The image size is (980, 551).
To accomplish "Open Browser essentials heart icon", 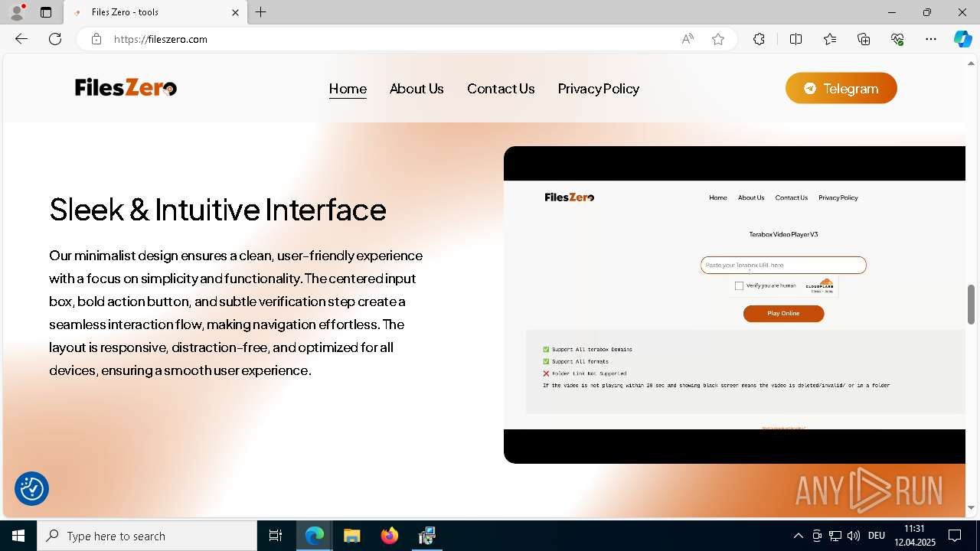I will point(897,39).
